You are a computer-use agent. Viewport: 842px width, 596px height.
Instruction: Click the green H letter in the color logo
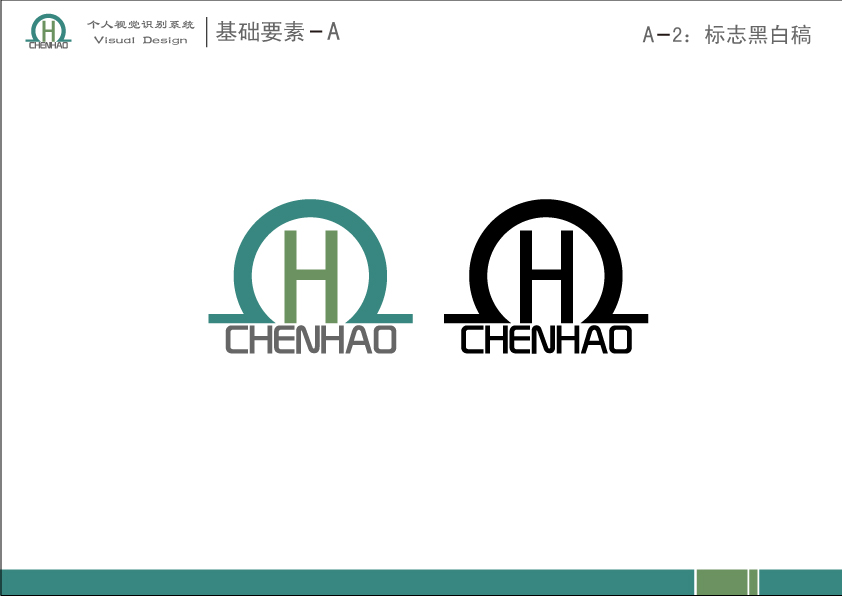310,276
